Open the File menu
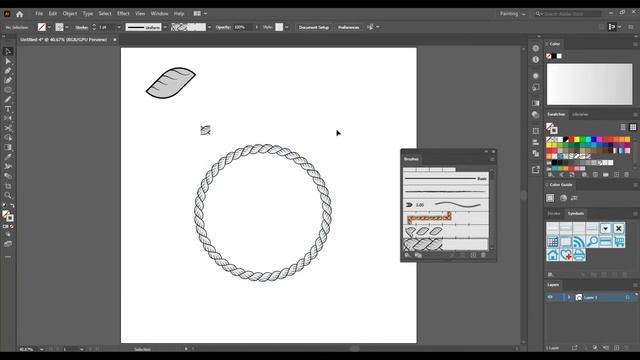The image size is (640, 360). pos(39,13)
